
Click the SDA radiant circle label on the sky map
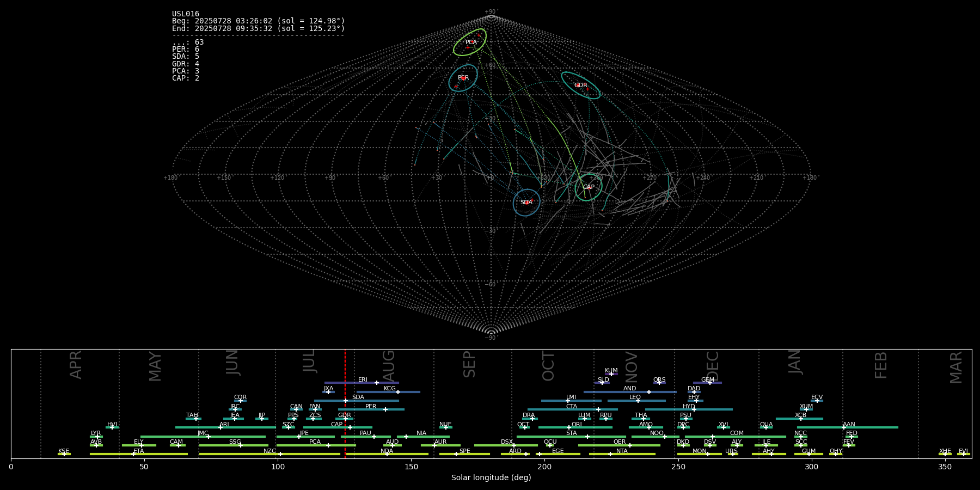pos(526,203)
